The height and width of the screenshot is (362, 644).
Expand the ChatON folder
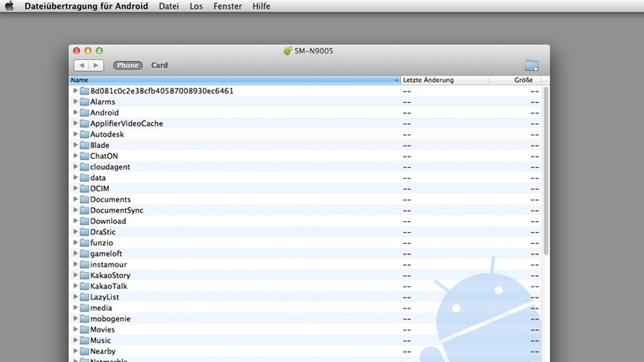pos(75,156)
